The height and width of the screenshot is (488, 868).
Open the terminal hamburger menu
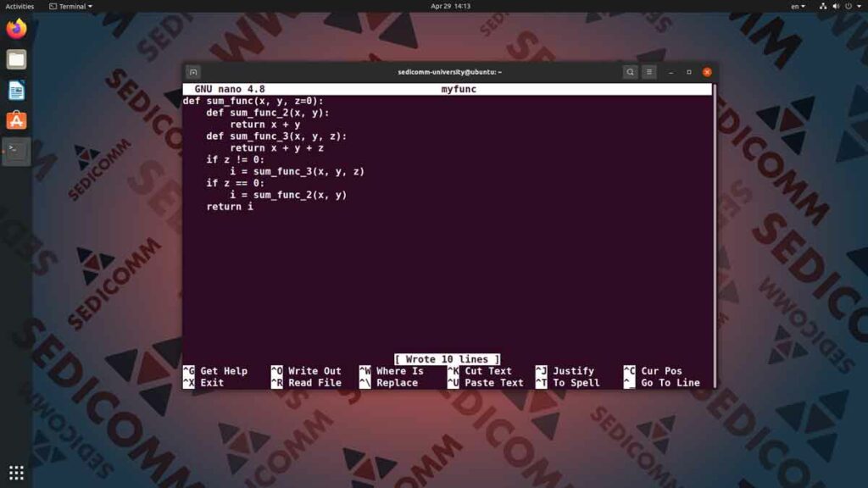pos(649,72)
